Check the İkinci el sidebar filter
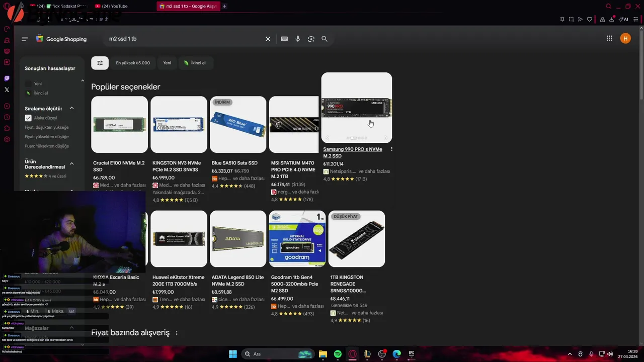Viewport: 644px width, 362px height. coord(28,93)
